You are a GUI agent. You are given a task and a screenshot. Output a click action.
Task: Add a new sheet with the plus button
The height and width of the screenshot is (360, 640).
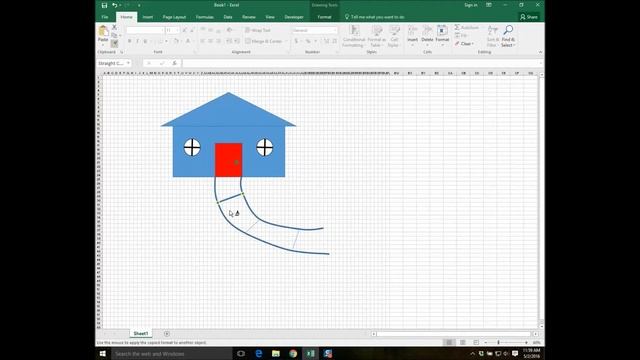[167, 334]
